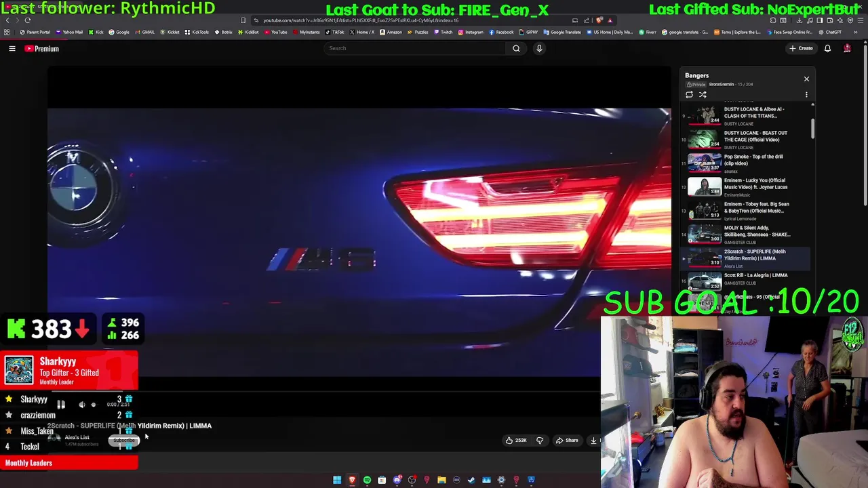868x488 pixels.
Task: Open ChatGPT bookmark
Action: click(x=831, y=33)
